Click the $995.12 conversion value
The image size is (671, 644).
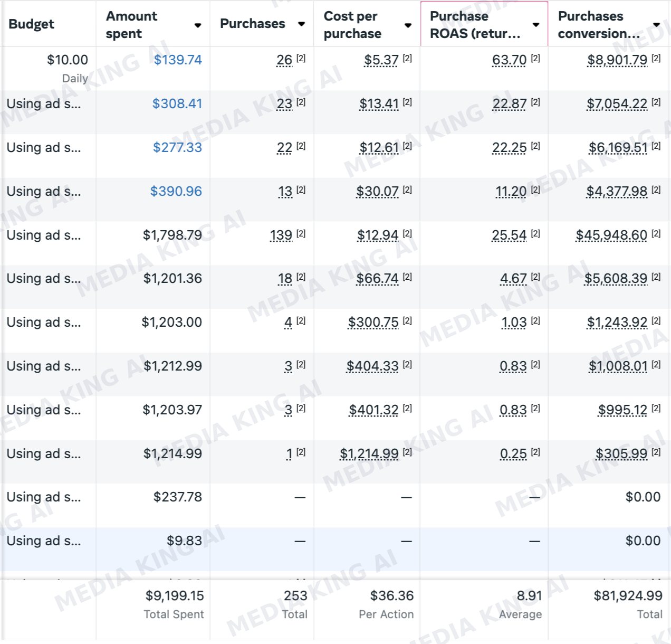[x=622, y=410]
